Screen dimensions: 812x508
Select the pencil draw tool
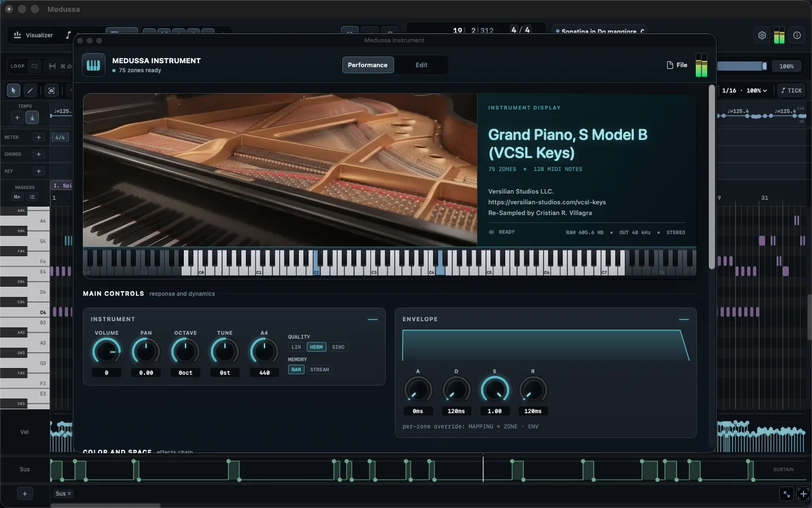pyautogui.click(x=30, y=90)
